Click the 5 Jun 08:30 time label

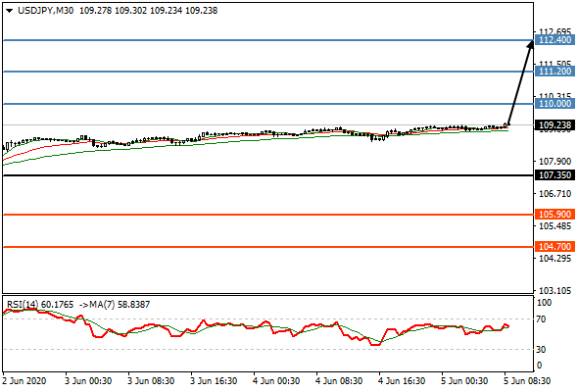coord(527,381)
